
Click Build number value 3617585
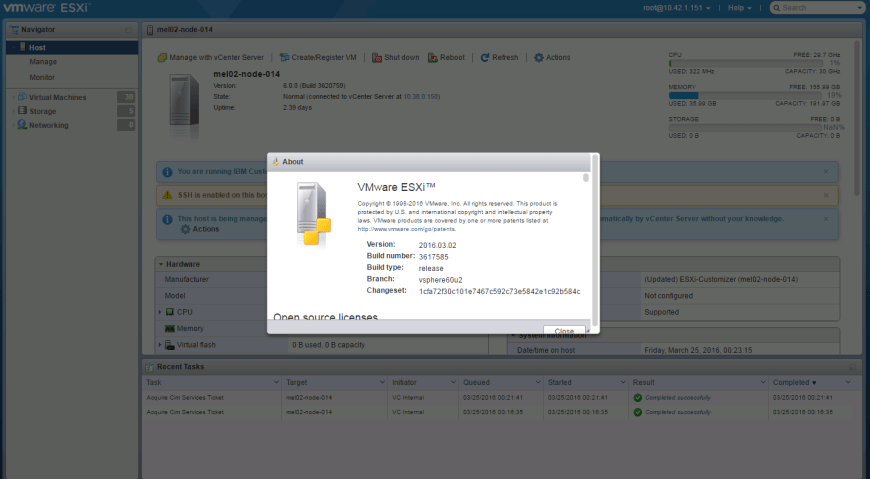[433, 257]
